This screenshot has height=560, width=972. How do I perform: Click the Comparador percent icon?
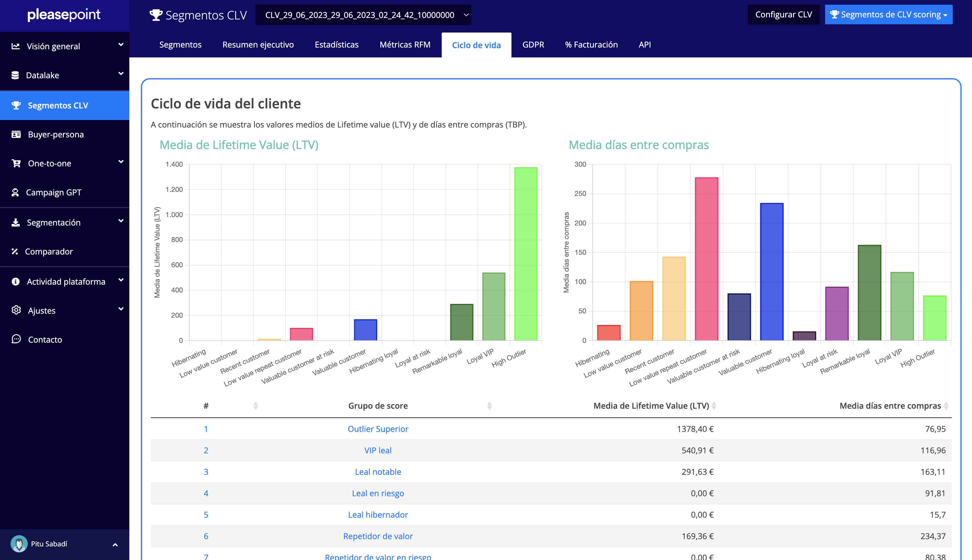pos(14,252)
